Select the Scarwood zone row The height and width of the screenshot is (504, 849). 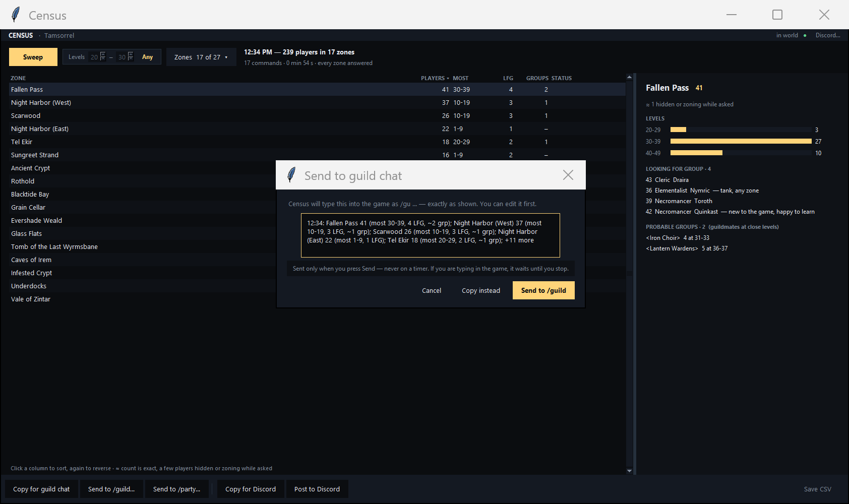[317, 115]
